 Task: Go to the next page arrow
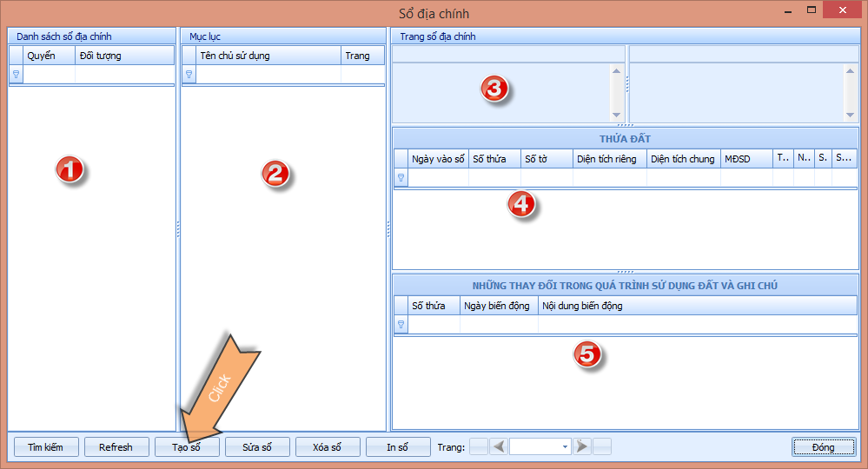click(x=582, y=447)
